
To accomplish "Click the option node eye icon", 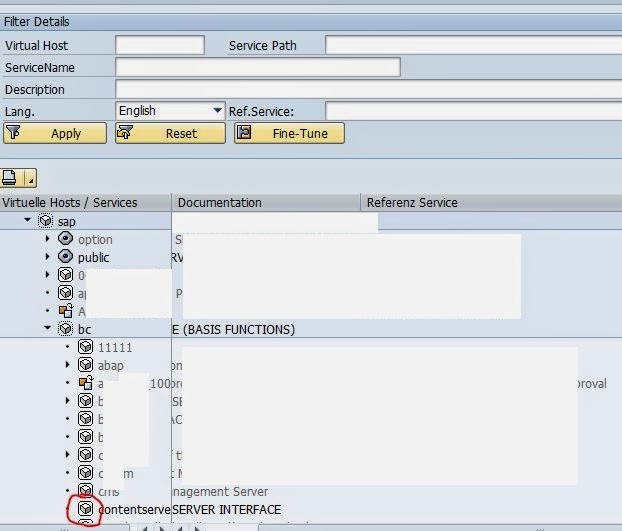I will click(x=65, y=239).
